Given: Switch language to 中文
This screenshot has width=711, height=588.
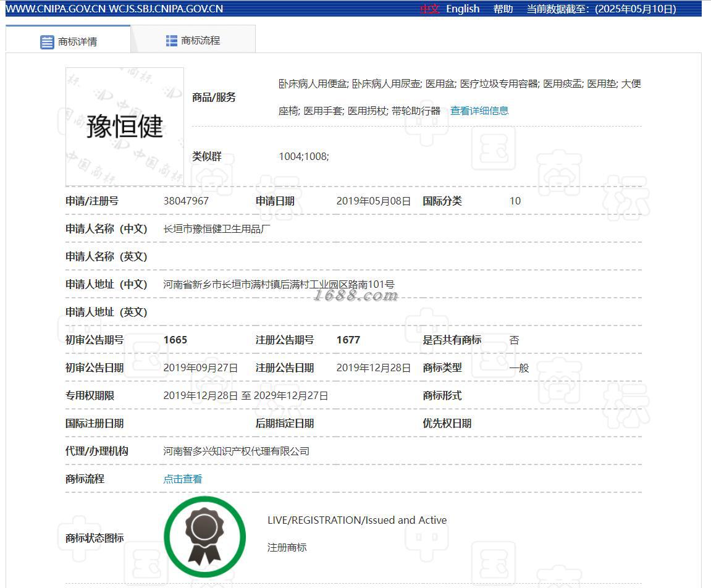Looking at the screenshot, I should [430, 9].
